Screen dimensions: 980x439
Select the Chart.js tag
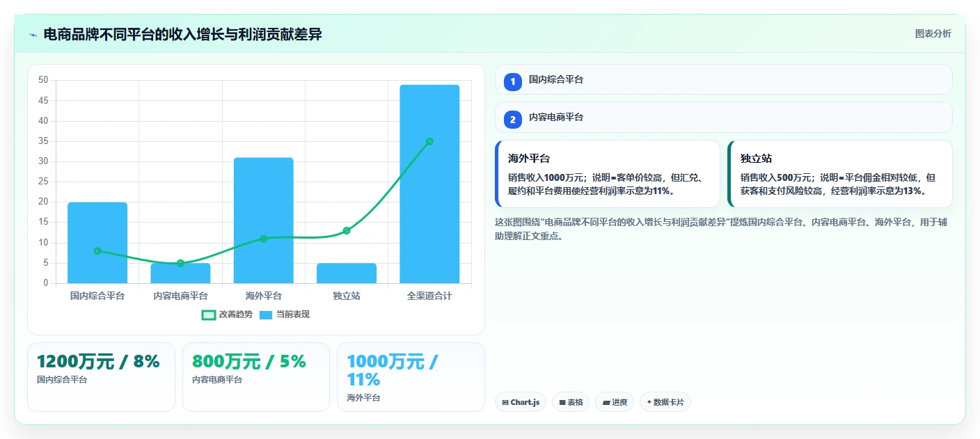pyautogui.click(x=521, y=402)
